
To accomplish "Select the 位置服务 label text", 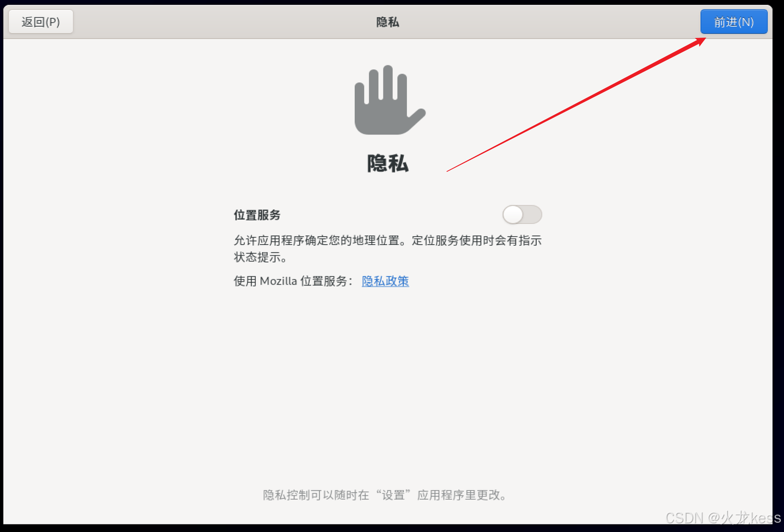I will click(x=257, y=215).
